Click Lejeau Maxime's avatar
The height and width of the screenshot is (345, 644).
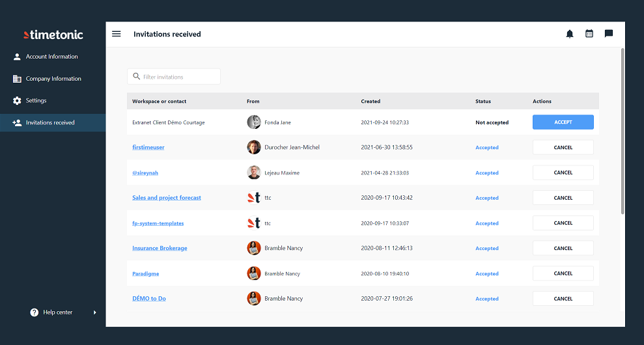tap(254, 172)
